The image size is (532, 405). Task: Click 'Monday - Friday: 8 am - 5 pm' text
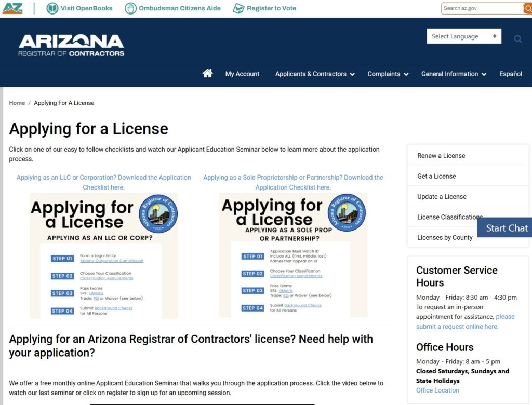pos(458,361)
